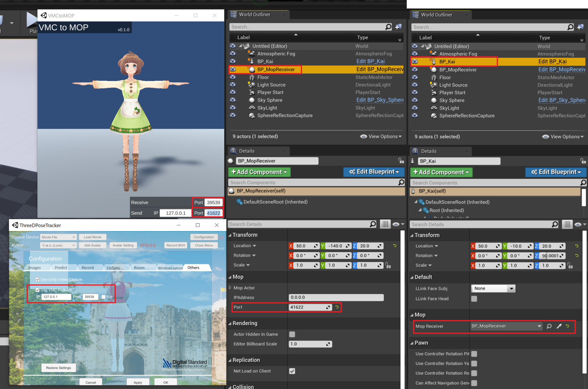Click the Editor Billboard Scale value field

(x=310, y=344)
